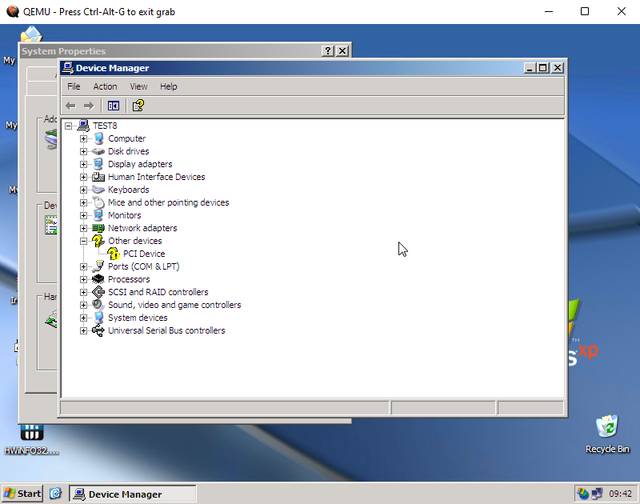The image size is (640, 504).
Task: Expand the Network adapters node
Action: tap(84, 228)
